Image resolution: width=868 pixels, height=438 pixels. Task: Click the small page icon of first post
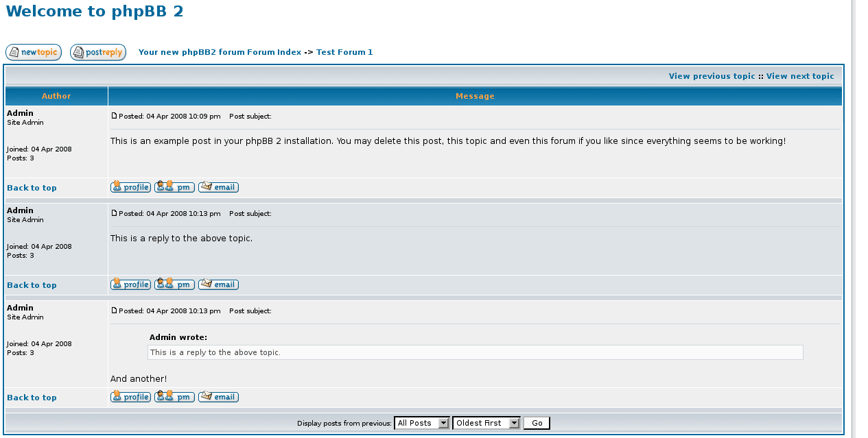point(115,116)
